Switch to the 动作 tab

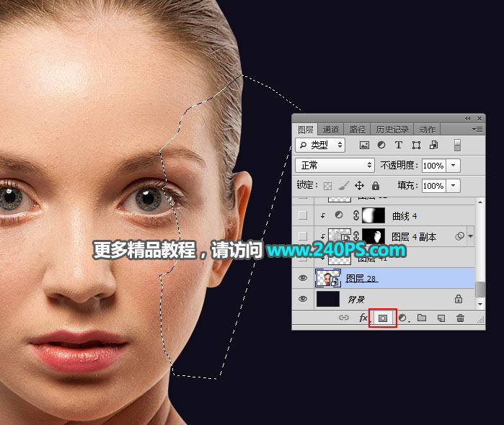point(427,130)
